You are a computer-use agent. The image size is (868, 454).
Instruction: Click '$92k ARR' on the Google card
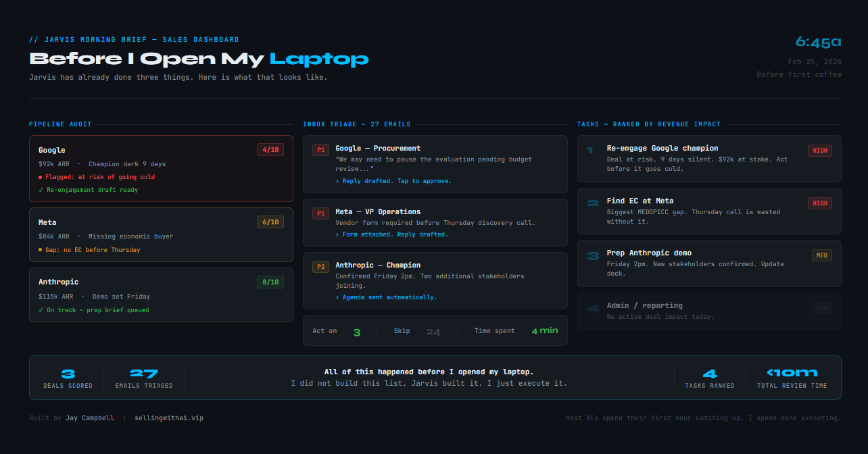click(54, 164)
